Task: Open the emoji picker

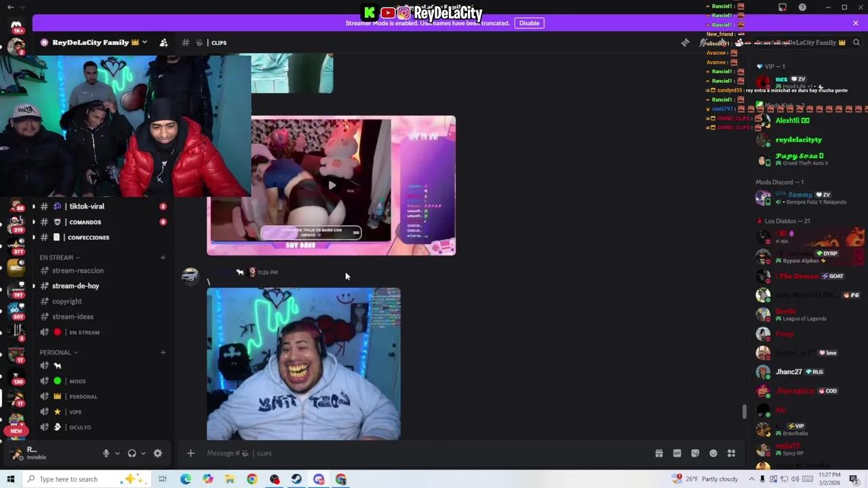Action: click(713, 453)
